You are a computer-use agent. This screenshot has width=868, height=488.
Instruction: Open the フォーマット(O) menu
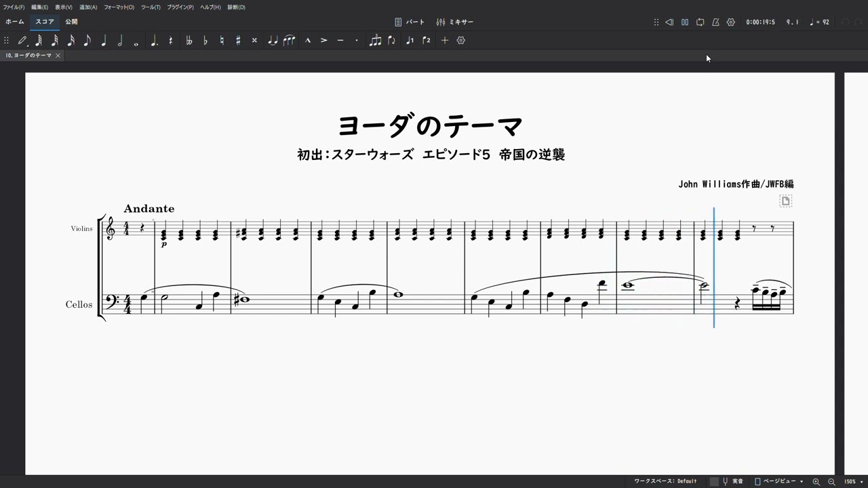click(x=119, y=7)
